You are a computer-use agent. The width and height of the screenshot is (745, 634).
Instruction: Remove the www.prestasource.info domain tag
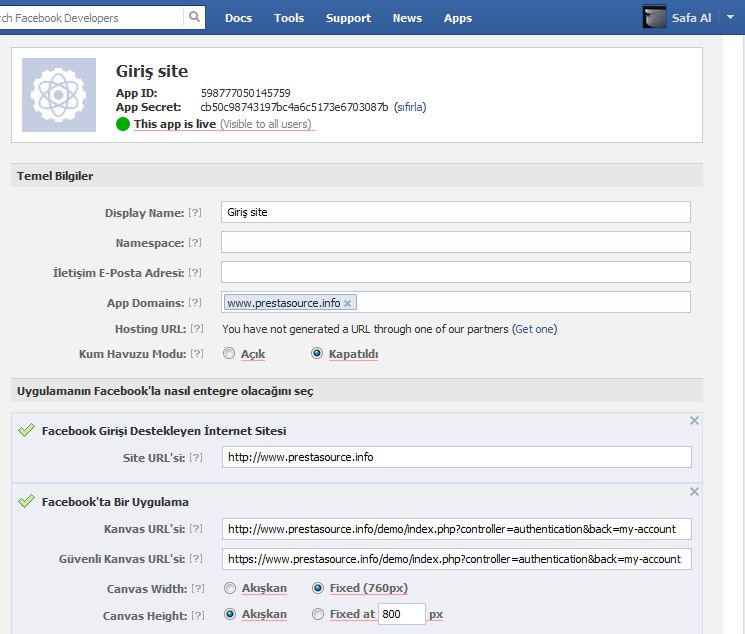click(348, 303)
